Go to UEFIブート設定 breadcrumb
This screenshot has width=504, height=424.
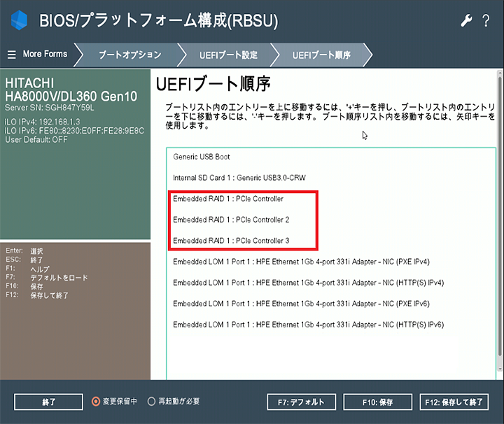pyautogui.click(x=228, y=55)
